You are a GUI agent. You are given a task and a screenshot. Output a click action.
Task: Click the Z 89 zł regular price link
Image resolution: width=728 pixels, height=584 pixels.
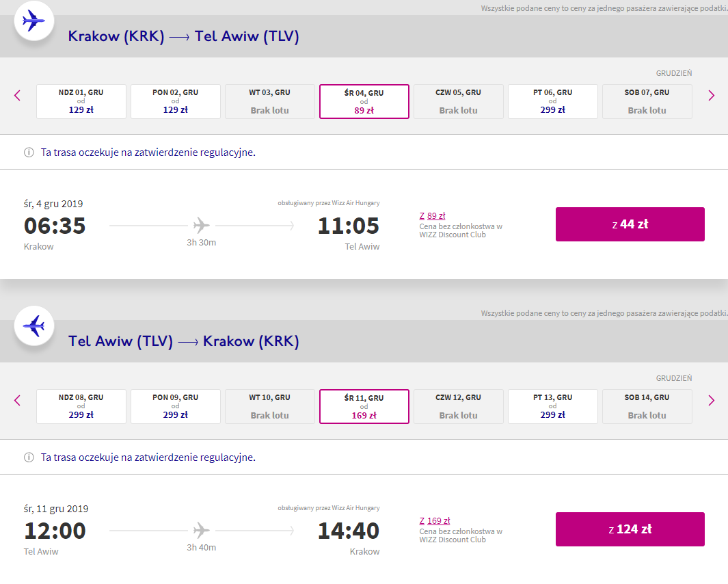(433, 216)
